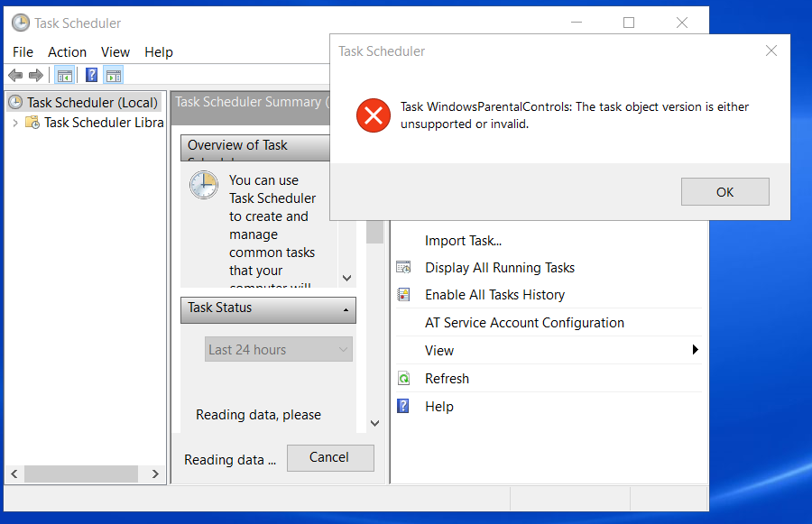Select Task Scheduler Library in the tree
The width and height of the screenshot is (812, 524).
pyautogui.click(x=104, y=122)
